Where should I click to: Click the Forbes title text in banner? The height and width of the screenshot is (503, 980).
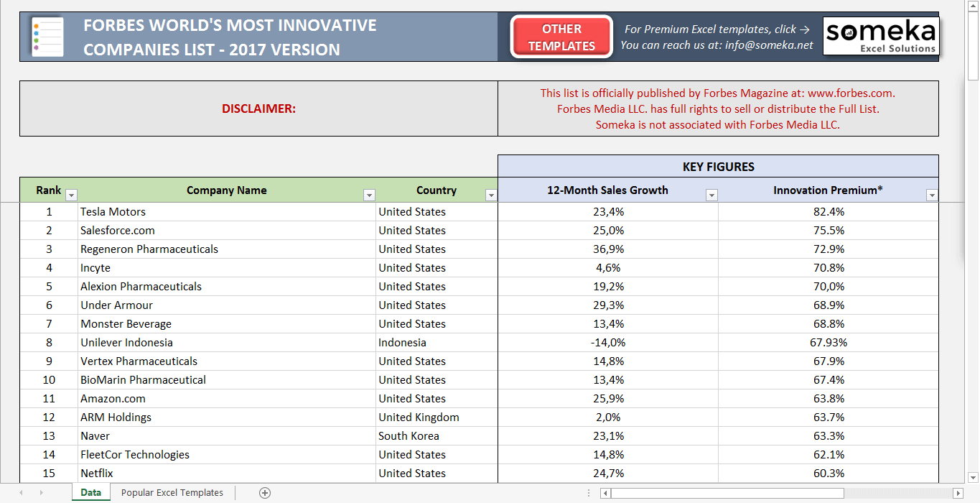tap(230, 37)
